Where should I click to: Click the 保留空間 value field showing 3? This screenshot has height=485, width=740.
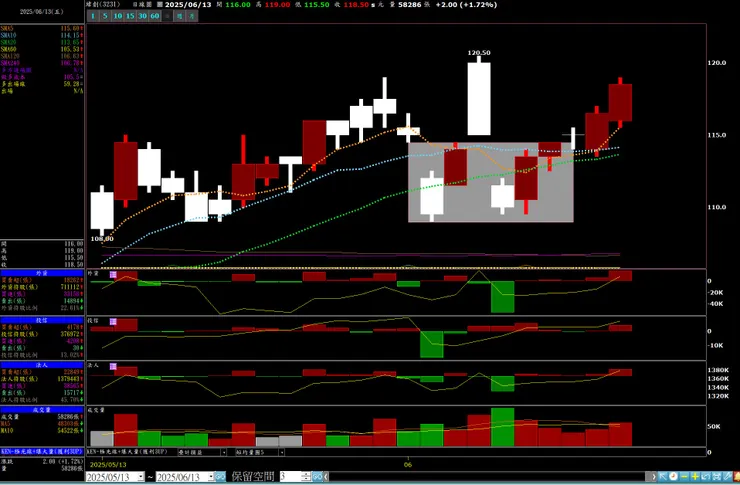(291, 477)
